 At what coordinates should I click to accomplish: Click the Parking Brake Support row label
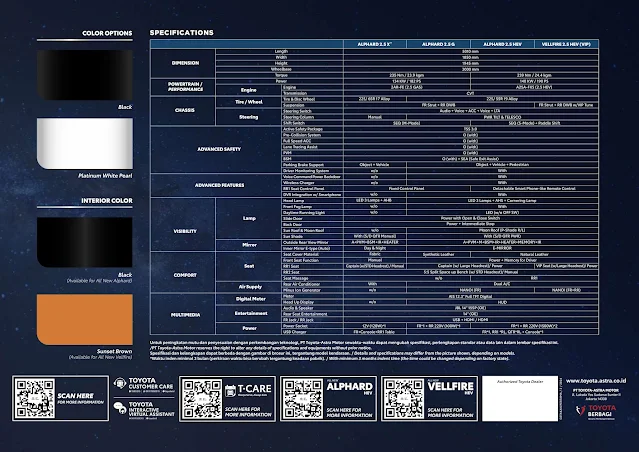pyautogui.click(x=304, y=165)
